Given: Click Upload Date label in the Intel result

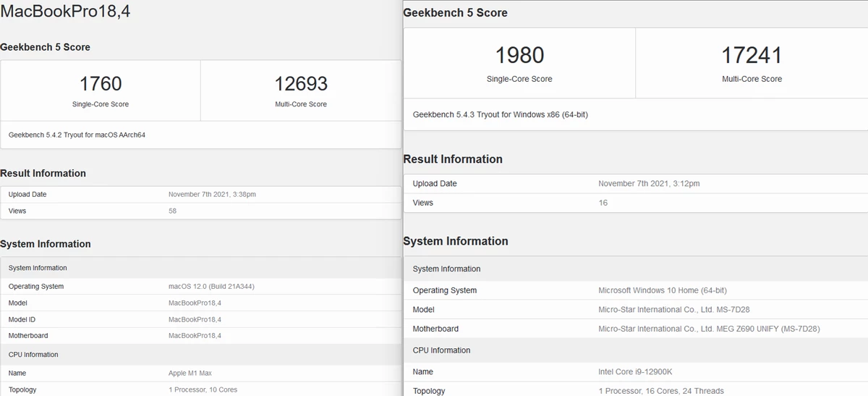Looking at the screenshot, I should pyautogui.click(x=435, y=184).
